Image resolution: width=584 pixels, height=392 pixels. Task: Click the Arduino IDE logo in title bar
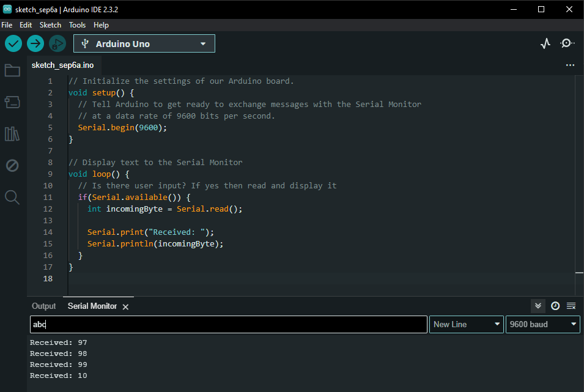(7, 9)
